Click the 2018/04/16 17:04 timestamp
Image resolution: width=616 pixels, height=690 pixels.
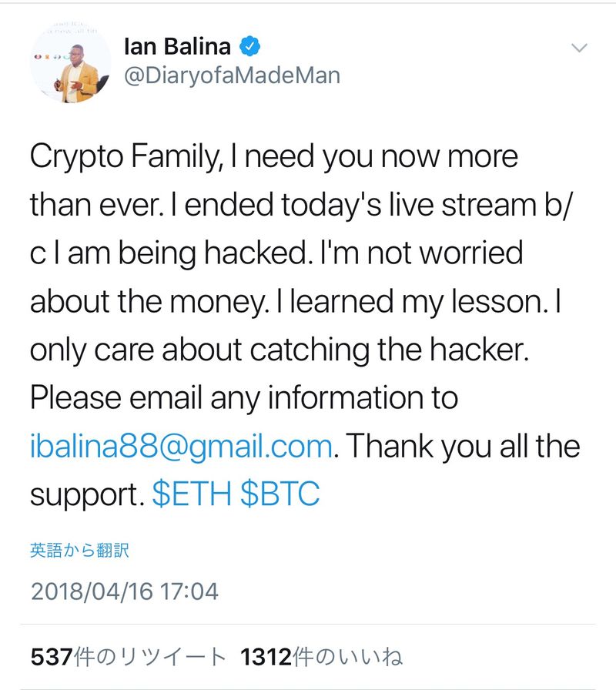pyautogui.click(x=125, y=591)
